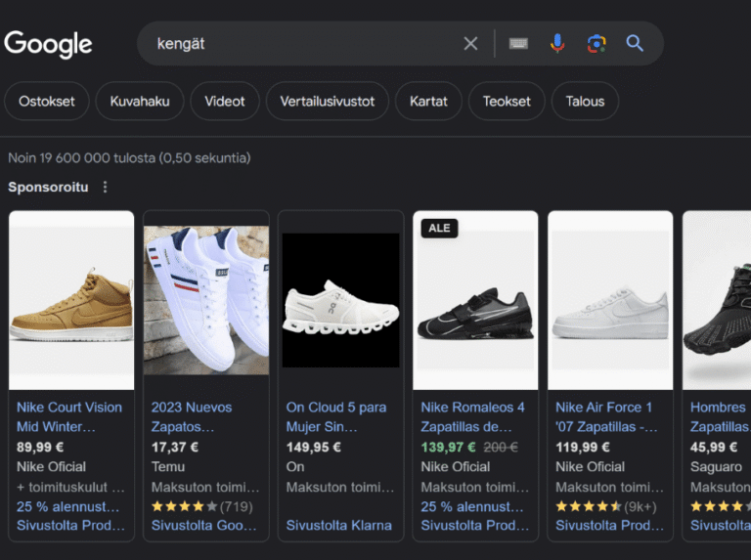
Task: Select the Kartat filter tab
Action: click(x=428, y=101)
